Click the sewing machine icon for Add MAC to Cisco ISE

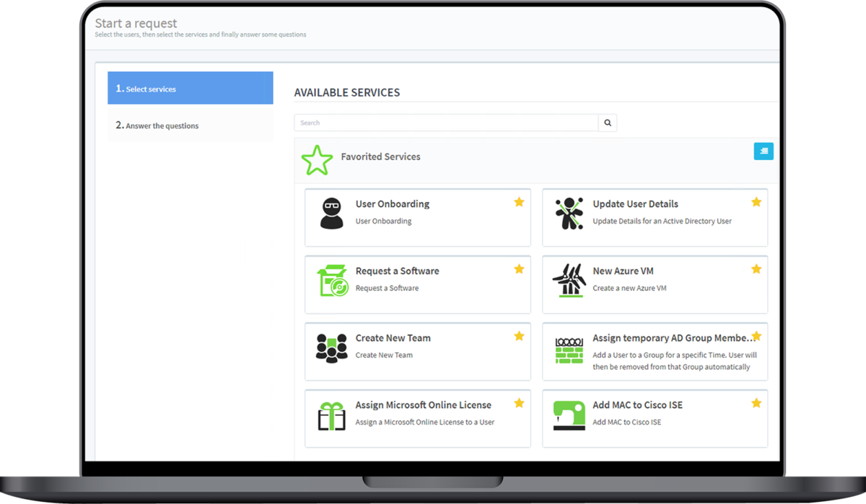click(x=569, y=414)
